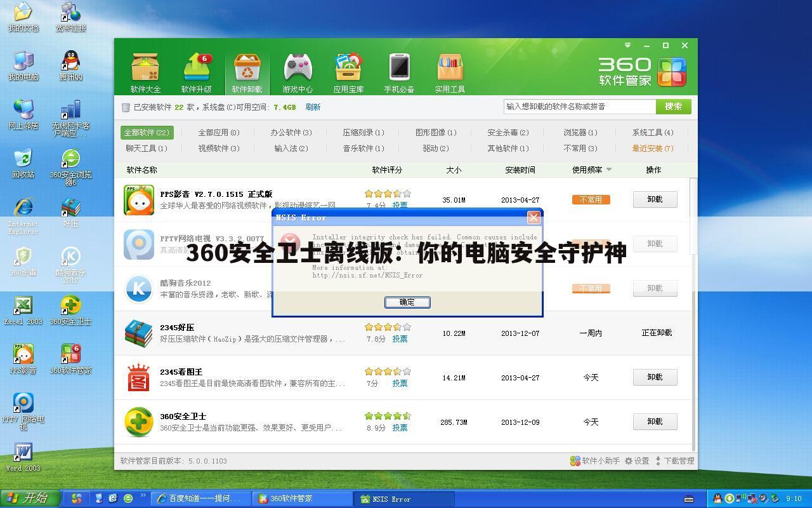Viewport: 812px width, 508px height.
Task: Switch to 百度知道 taskbar window
Action: [x=200, y=498]
